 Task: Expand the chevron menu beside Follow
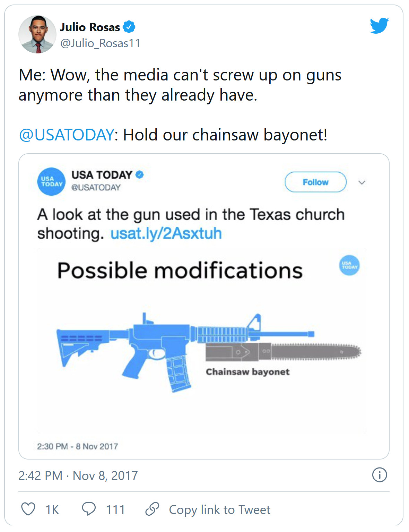click(x=362, y=182)
